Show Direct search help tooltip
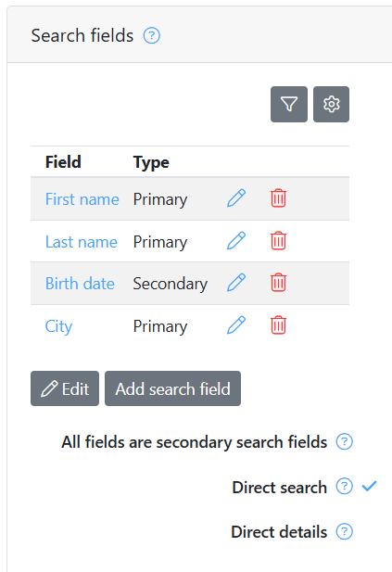The image size is (392, 572). pyautogui.click(x=344, y=487)
